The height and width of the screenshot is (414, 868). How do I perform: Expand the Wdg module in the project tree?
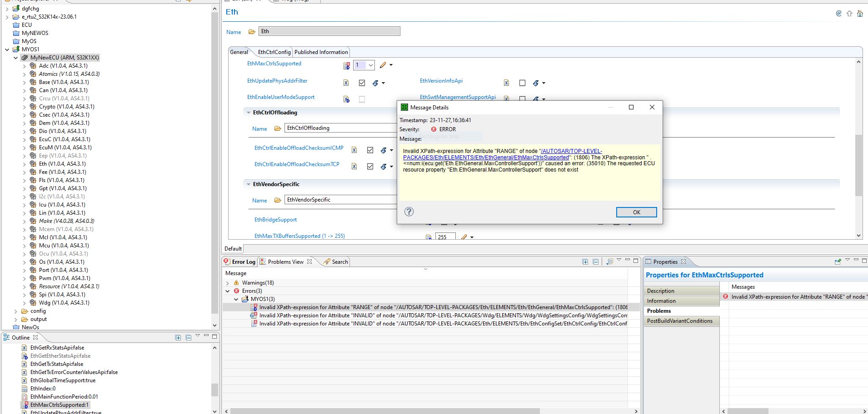25,302
